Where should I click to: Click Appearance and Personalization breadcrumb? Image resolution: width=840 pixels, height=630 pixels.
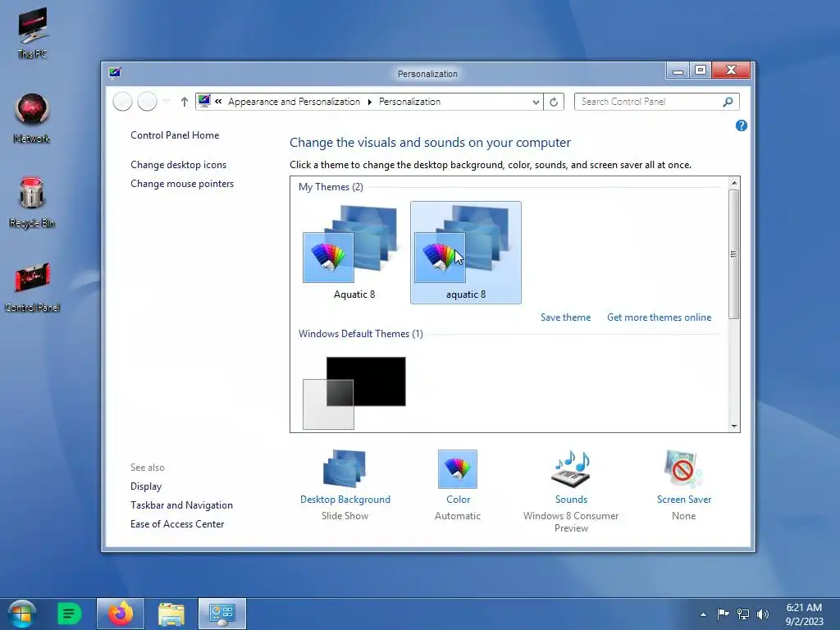click(294, 101)
